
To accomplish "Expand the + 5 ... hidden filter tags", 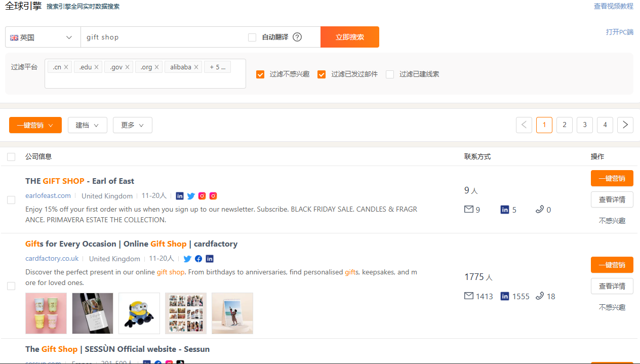I will point(217,67).
